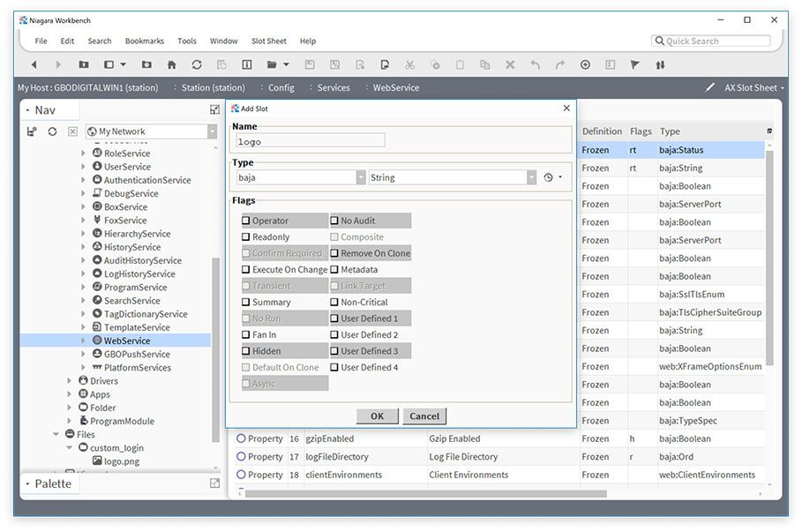The image size is (802, 532).
Task: Click the maximize icon of the Palette panel
Action: point(214,483)
